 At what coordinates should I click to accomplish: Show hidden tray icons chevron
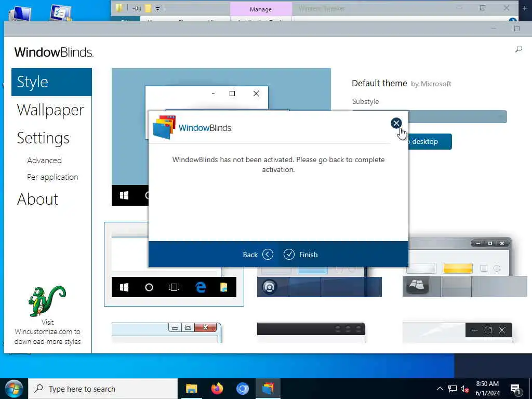[440, 389]
